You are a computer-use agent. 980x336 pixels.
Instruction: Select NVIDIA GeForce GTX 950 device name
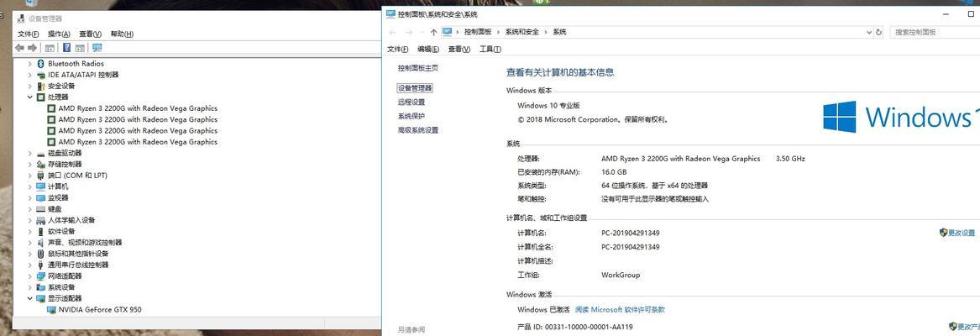[100, 310]
